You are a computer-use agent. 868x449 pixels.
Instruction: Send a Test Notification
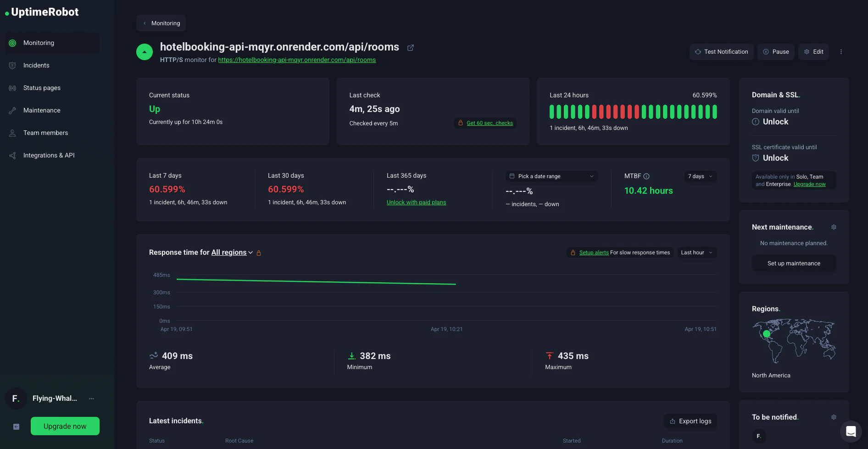pyautogui.click(x=722, y=52)
